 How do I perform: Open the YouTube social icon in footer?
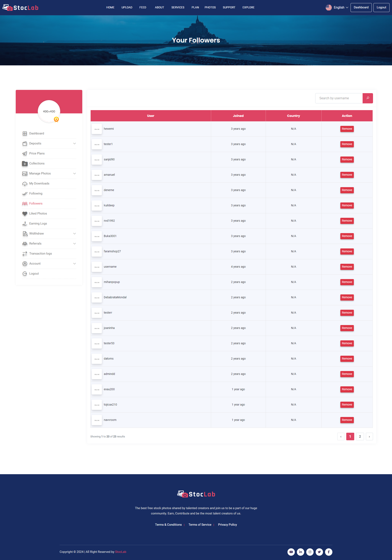[291, 552]
